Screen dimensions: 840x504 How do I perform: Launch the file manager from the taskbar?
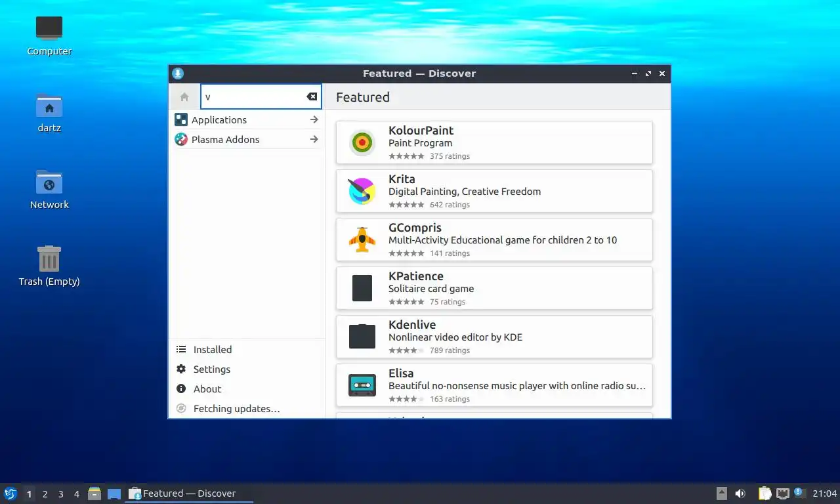94,493
